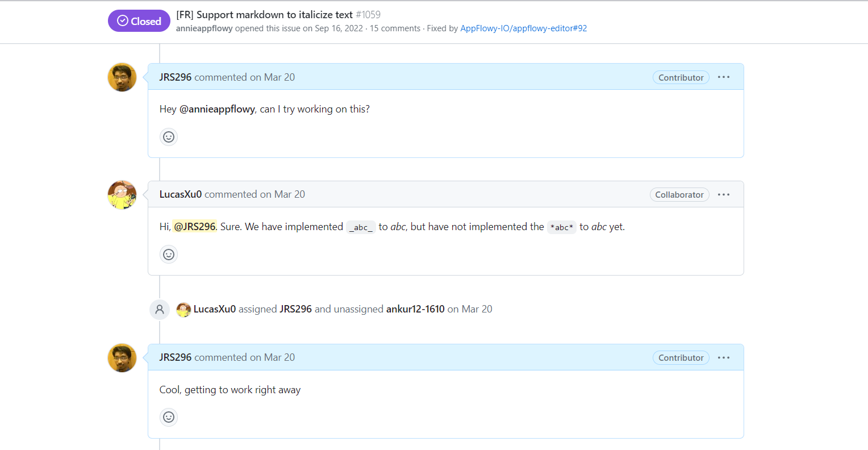This screenshot has height=450, width=868.
Task: React to "Cool, getting to work" comment
Action: point(169,418)
